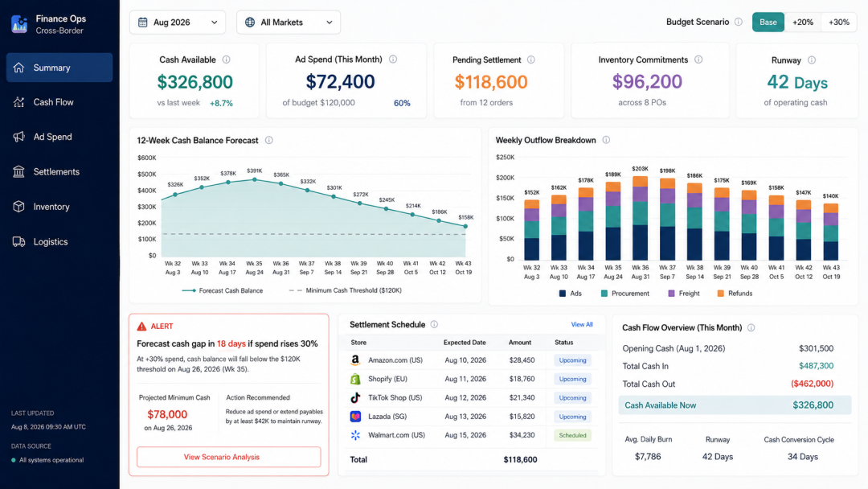Click info icon next to Settlement Schedule
868x489 pixels.
point(435,324)
